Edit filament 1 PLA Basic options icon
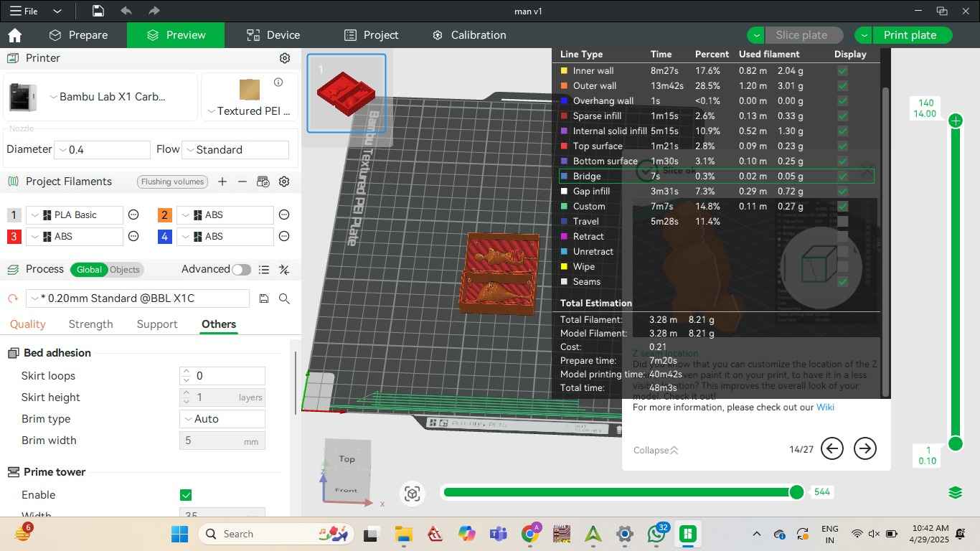The width and height of the screenshot is (980, 551). tap(133, 215)
